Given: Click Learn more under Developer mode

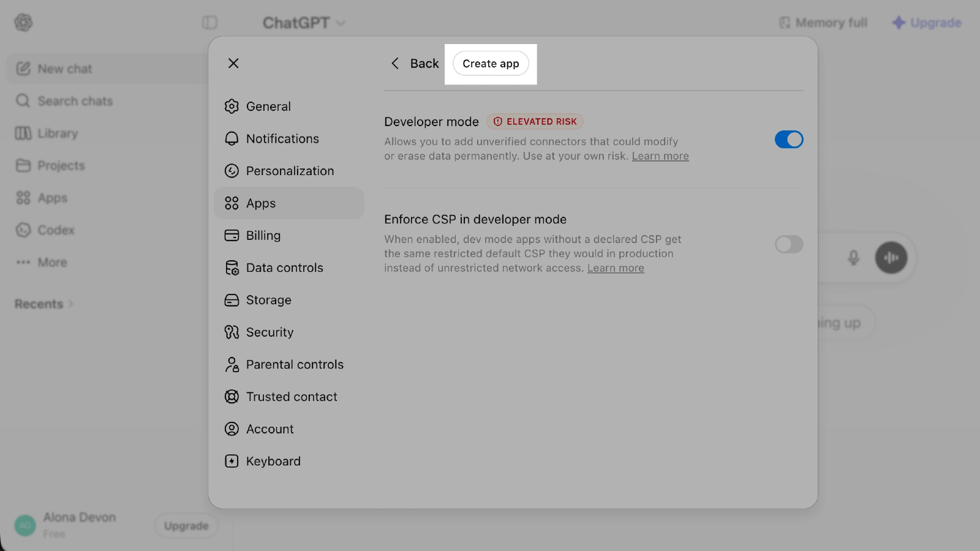Looking at the screenshot, I should [x=660, y=156].
